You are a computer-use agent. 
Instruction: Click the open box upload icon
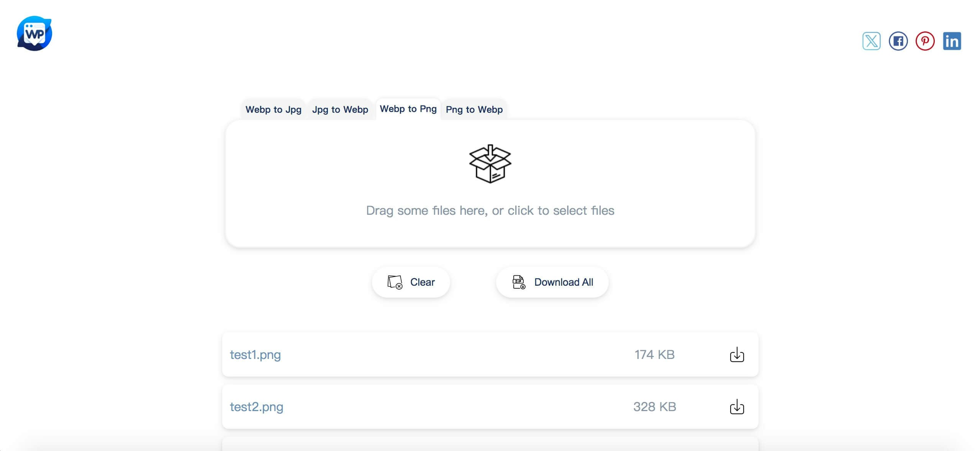coord(490,164)
